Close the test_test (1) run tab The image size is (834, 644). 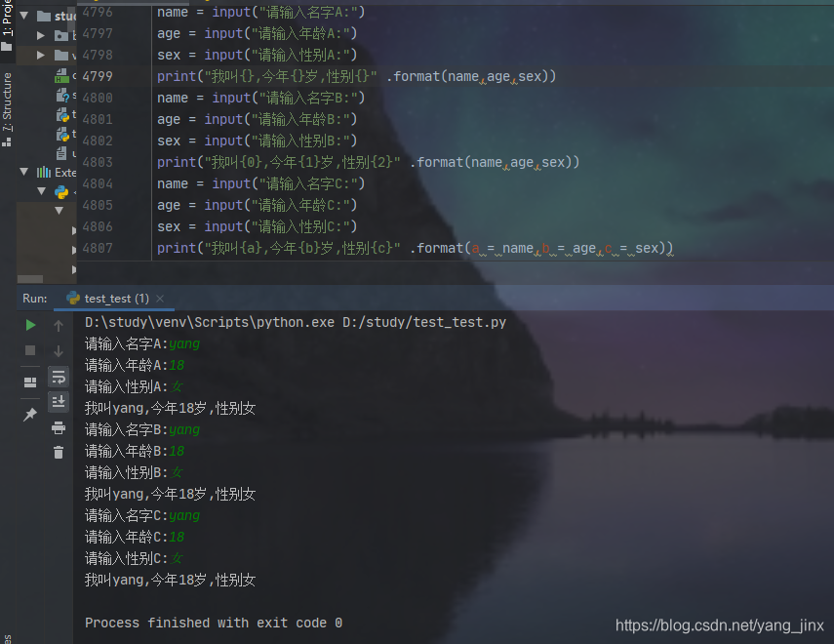click(x=160, y=299)
